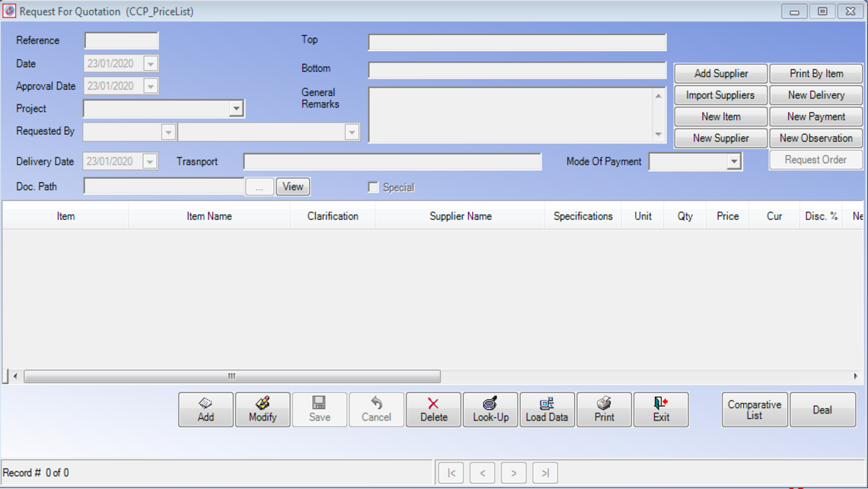The width and height of the screenshot is (868, 489).
Task: Click the Qty column header
Action: [685, 216]
